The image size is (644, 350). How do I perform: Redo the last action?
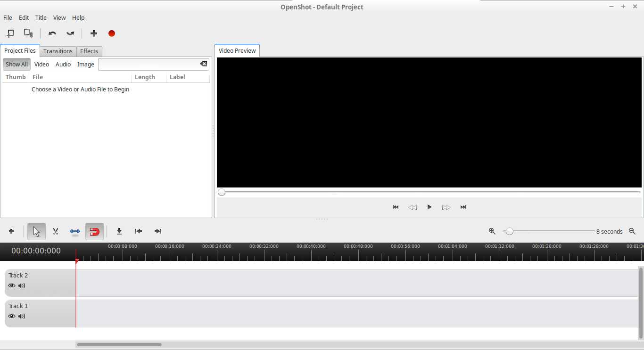(x=70, y=33)
